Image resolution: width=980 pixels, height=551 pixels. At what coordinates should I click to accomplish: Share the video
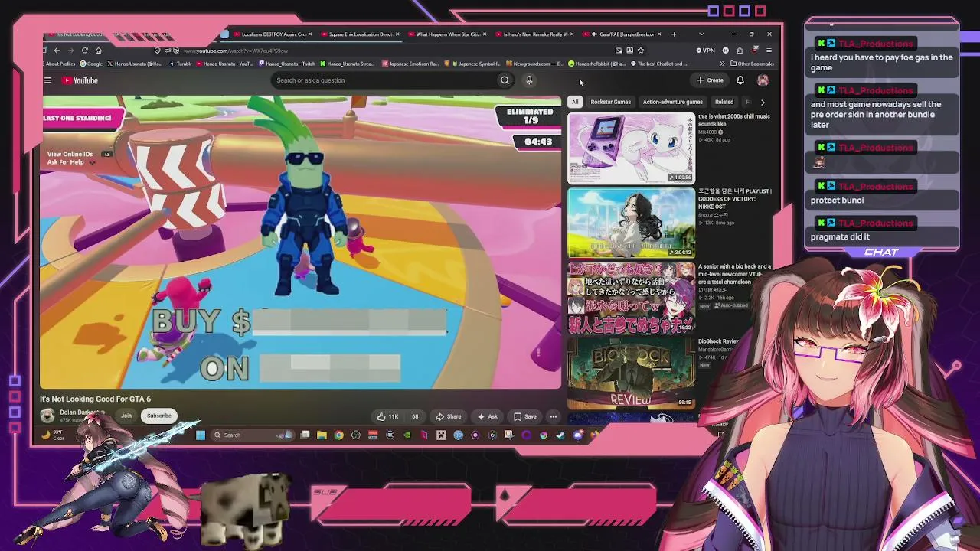[x=448, y=416]
